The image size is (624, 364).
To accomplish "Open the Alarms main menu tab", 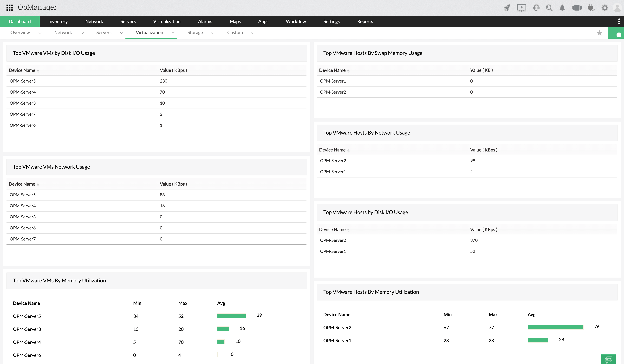I will 205,22.
